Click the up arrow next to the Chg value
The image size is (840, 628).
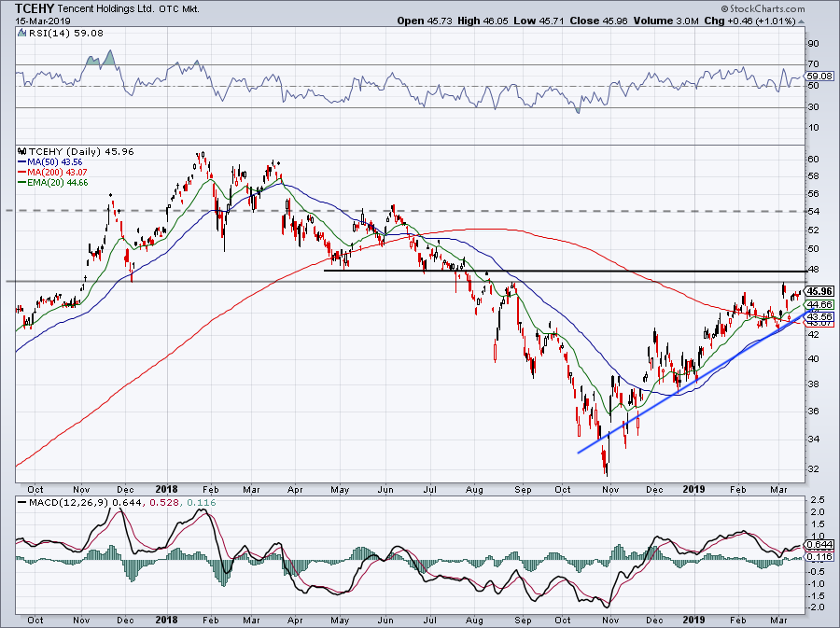(x=802, y=21)
